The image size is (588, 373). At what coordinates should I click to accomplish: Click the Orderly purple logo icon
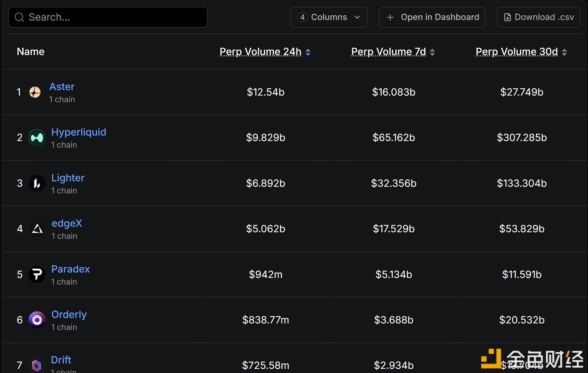(37, 320)
